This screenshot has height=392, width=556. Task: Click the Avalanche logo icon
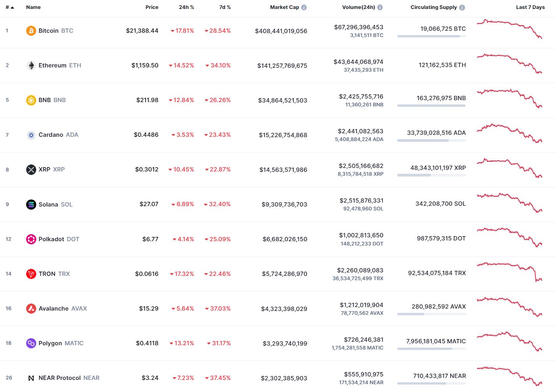[x=31, y=309]
